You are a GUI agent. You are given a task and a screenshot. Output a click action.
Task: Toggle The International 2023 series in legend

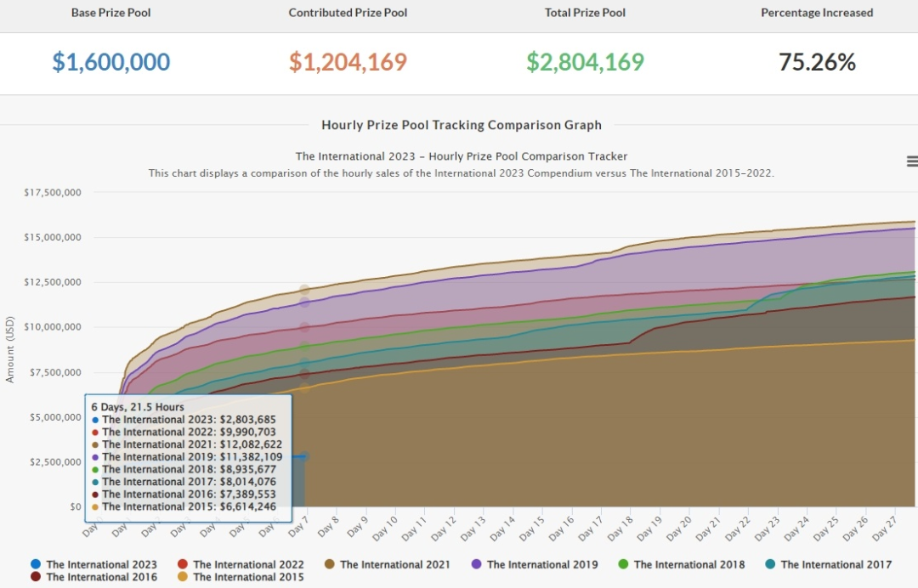[94, 564]
